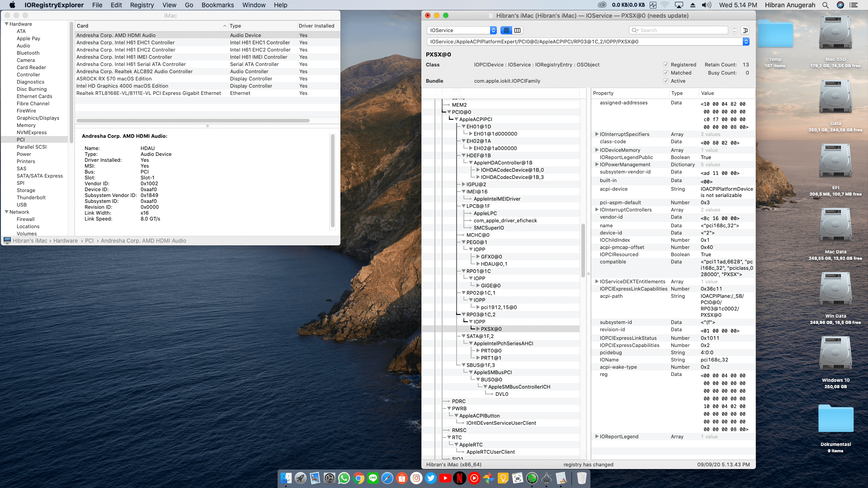The width and height of the screenshot is (868, 488).
Task: Click the horizontal scrollbar under card list
Action: pyautogui.click(x=193, y=121)
